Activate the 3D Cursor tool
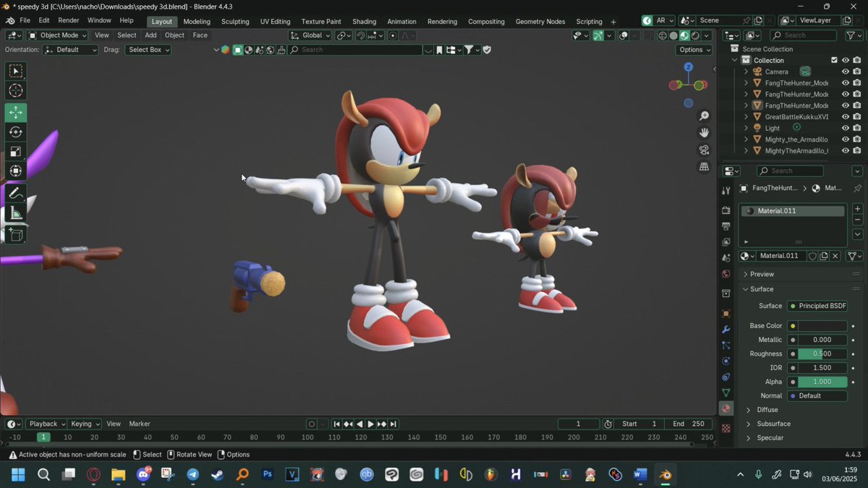 pyautogui.click(x=16, y=90)
